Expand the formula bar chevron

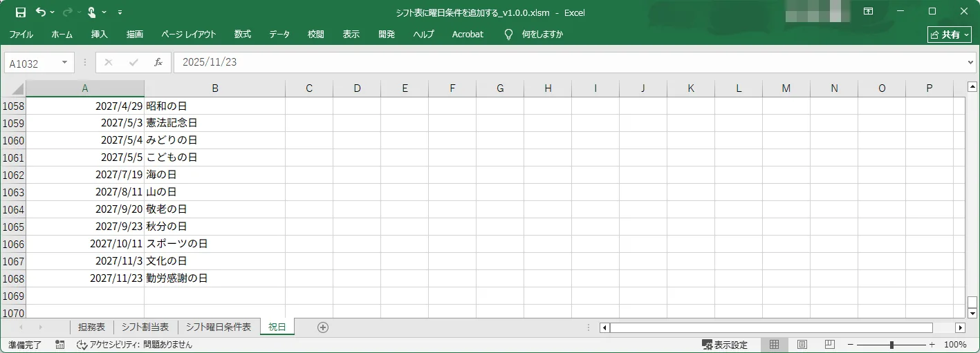(x=970, y=63)
